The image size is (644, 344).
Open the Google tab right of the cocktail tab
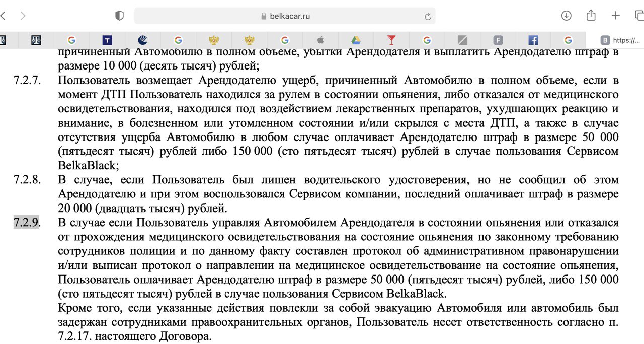[427, 40]
